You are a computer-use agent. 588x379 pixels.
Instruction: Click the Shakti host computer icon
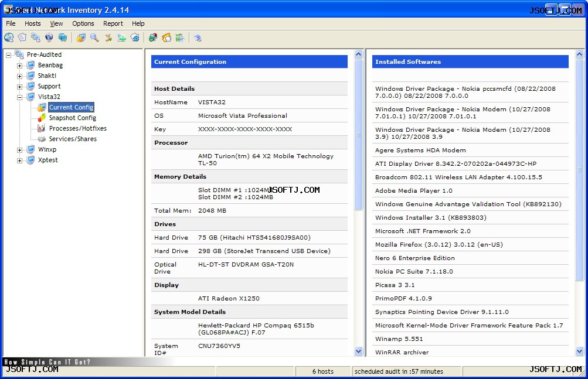click(x=30, y=76)
